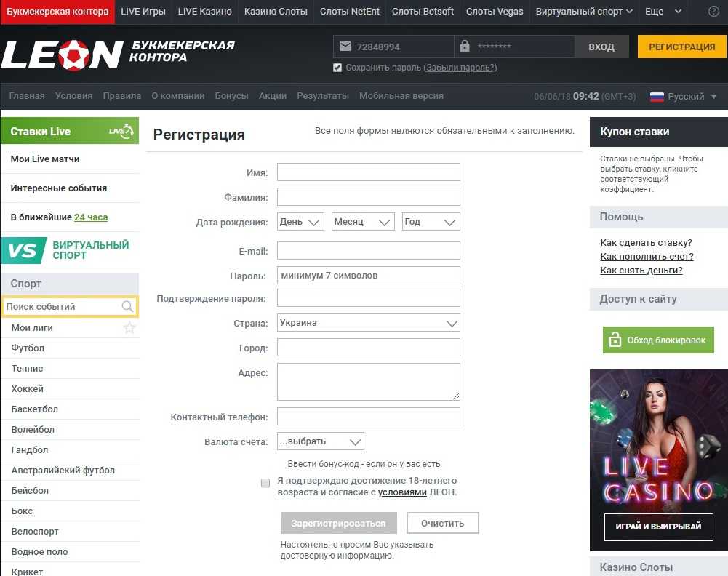Click into the Фамилия input field
Screen dimensions: 728x576
(369, 197)
